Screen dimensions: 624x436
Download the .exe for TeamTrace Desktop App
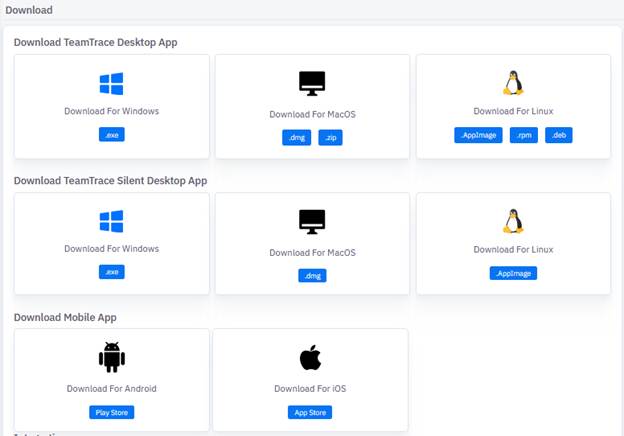[112, 134]
